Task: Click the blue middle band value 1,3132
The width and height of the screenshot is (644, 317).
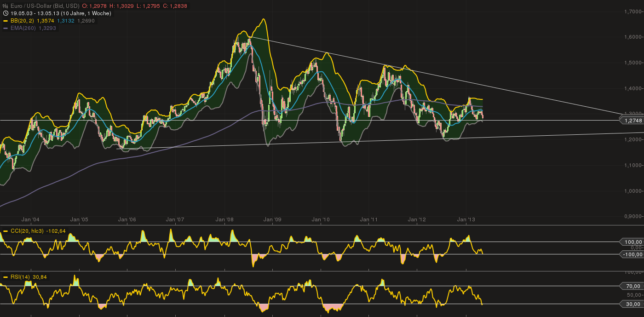Action: pyautogui.click(x=66, y=21)
